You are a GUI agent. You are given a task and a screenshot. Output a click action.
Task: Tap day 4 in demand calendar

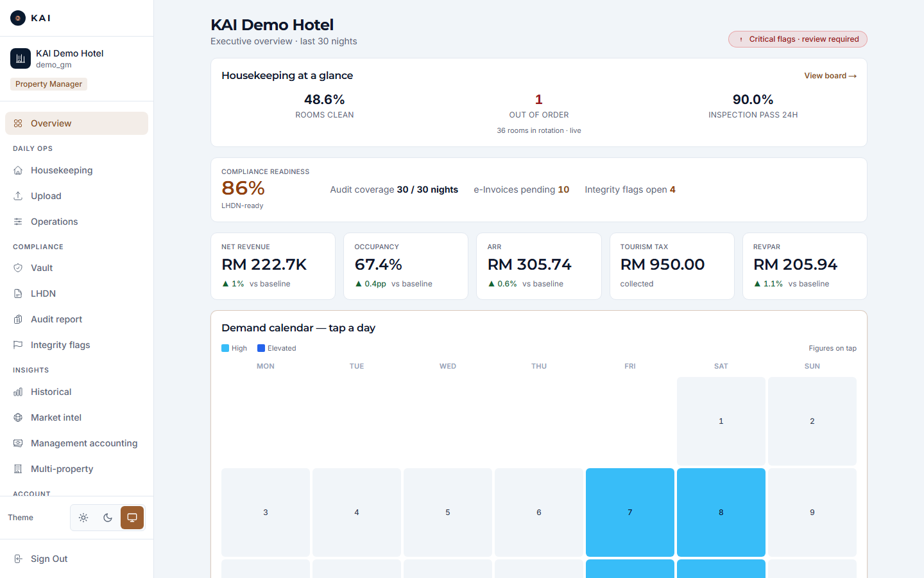[357, 512]
